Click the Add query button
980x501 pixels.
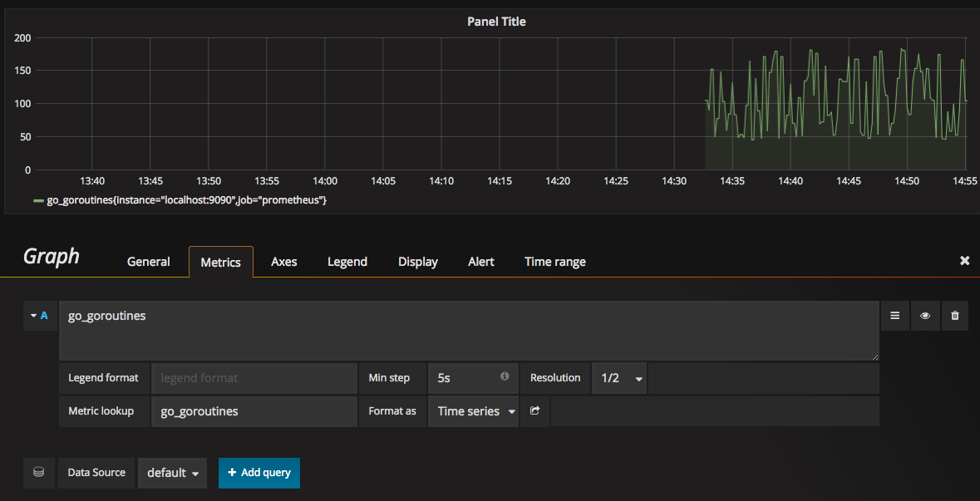pyautogui.click(x=259, y=472)
